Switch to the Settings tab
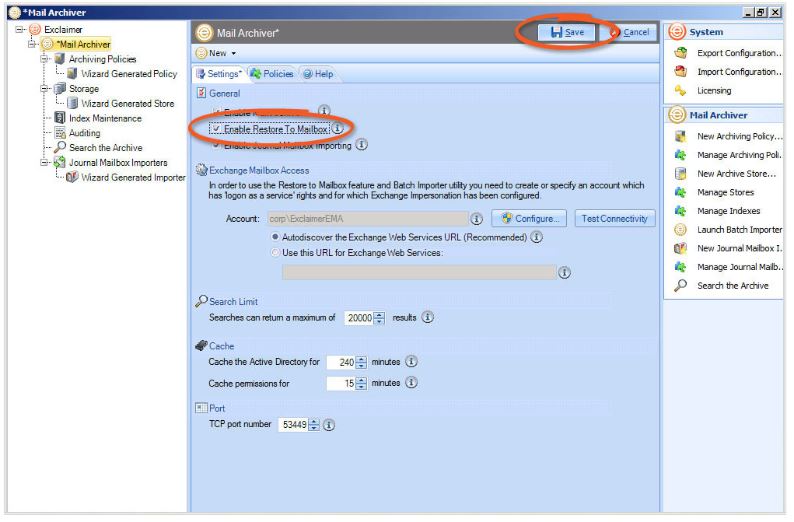 [x=219, y=74]
